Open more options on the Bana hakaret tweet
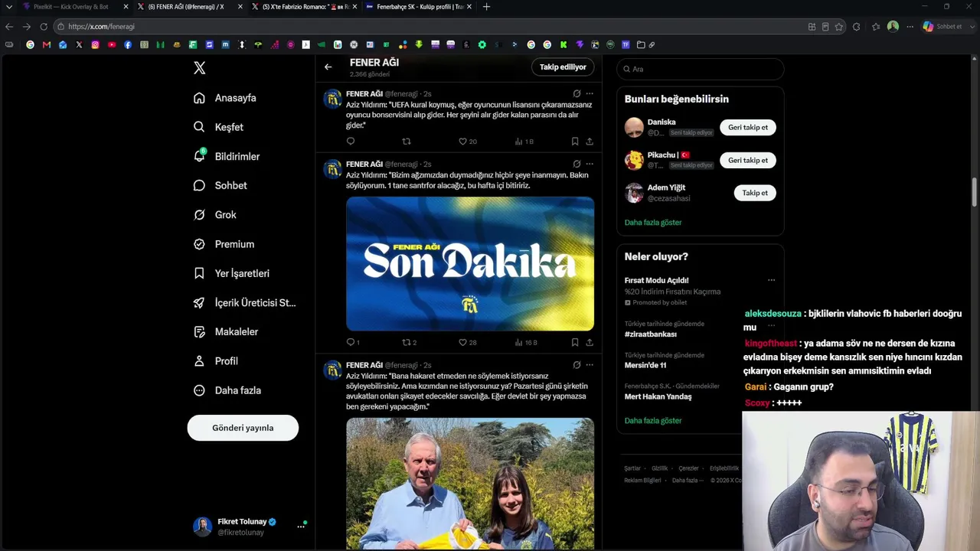 pos(590,365)
